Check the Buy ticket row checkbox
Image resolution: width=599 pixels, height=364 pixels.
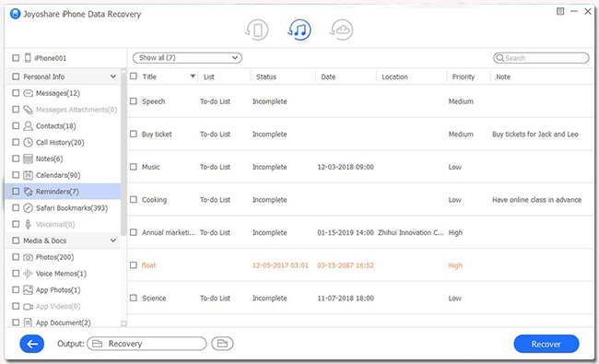pos(134,134)
